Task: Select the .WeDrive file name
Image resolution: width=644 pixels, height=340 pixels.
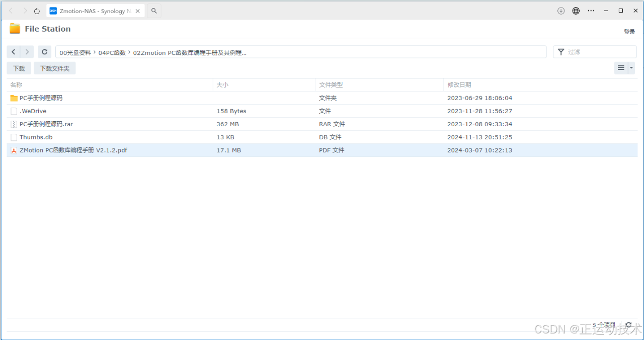Action: tap(33, 111)
